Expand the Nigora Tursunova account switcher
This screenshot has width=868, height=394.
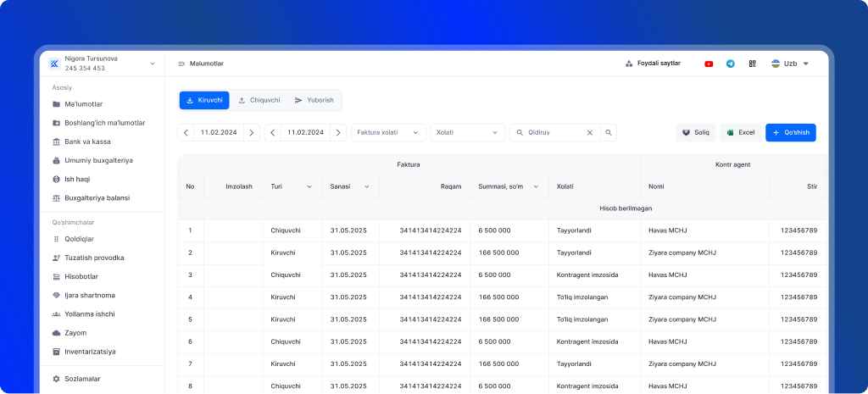point(153,64)
